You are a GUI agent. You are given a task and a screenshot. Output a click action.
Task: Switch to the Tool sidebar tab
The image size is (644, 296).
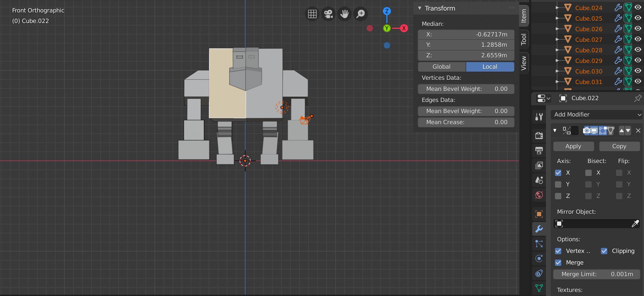[x=524, y=39]
